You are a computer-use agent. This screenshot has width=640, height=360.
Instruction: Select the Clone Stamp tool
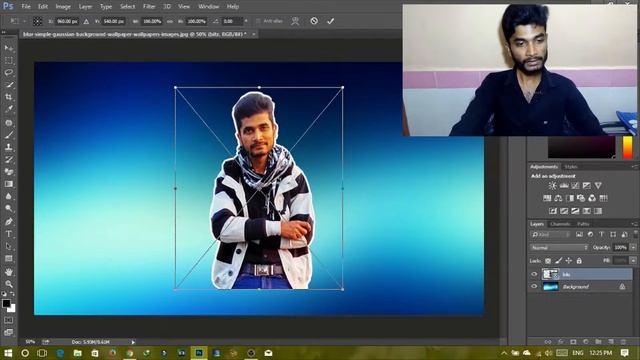click(9, 147)
